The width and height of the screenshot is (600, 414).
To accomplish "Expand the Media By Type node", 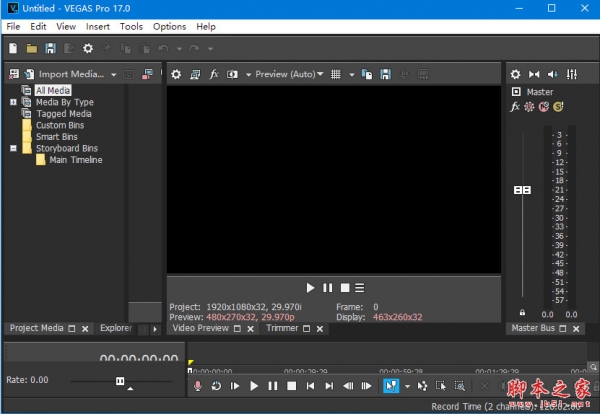I will pos(13,102).
